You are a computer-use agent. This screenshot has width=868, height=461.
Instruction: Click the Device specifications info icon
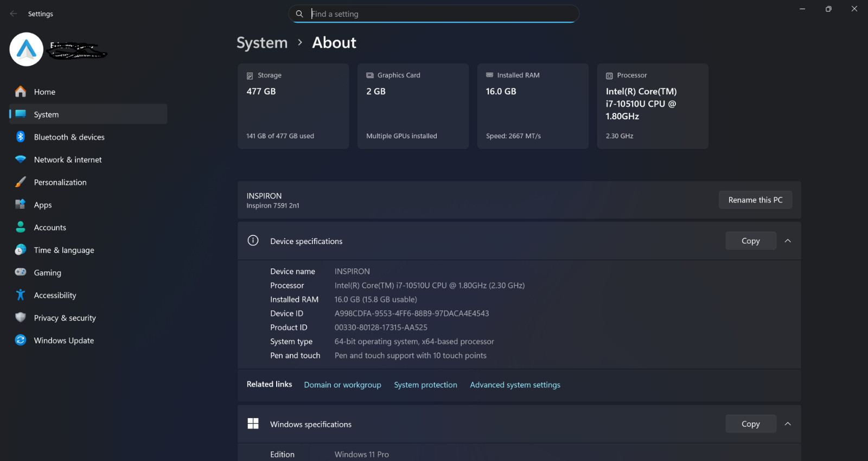tap(253, 240)
